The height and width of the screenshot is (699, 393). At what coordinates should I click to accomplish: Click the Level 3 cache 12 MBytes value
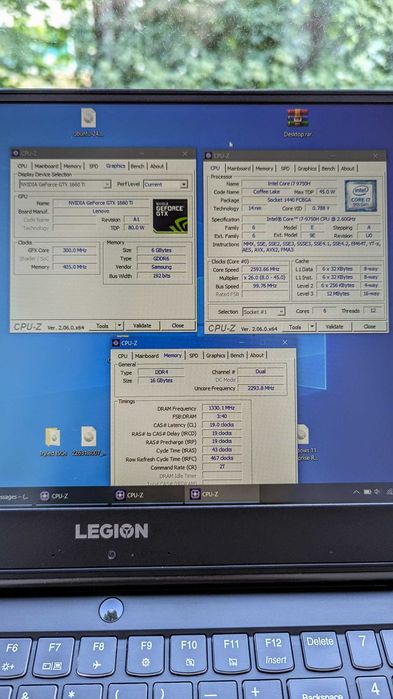point(338,294)
